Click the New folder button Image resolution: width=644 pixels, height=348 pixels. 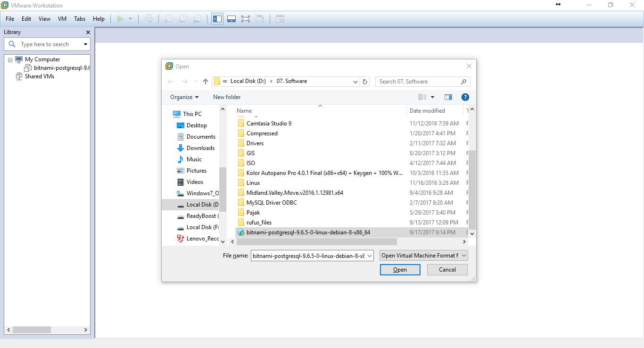tap(227, 97)
